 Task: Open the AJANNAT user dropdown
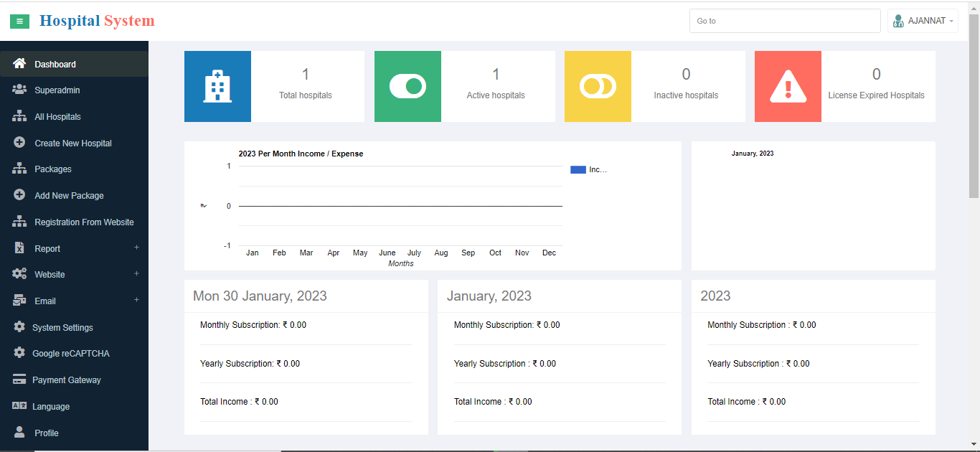pos(923,21)
